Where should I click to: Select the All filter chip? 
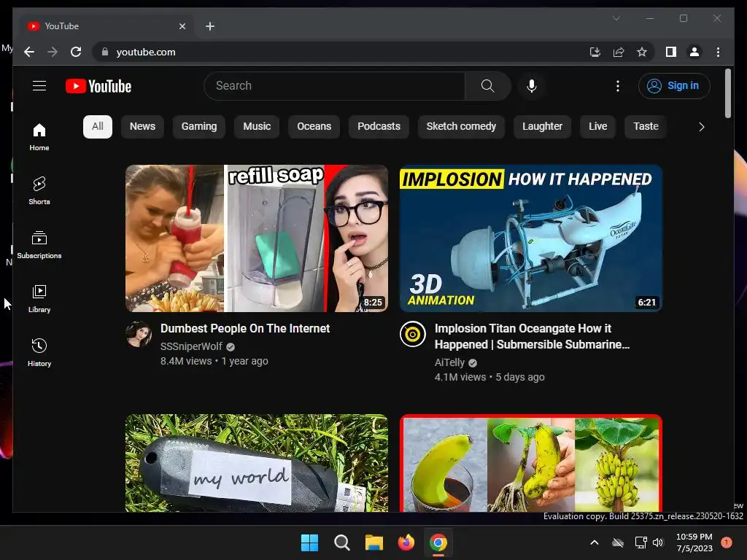click(98, 127)
